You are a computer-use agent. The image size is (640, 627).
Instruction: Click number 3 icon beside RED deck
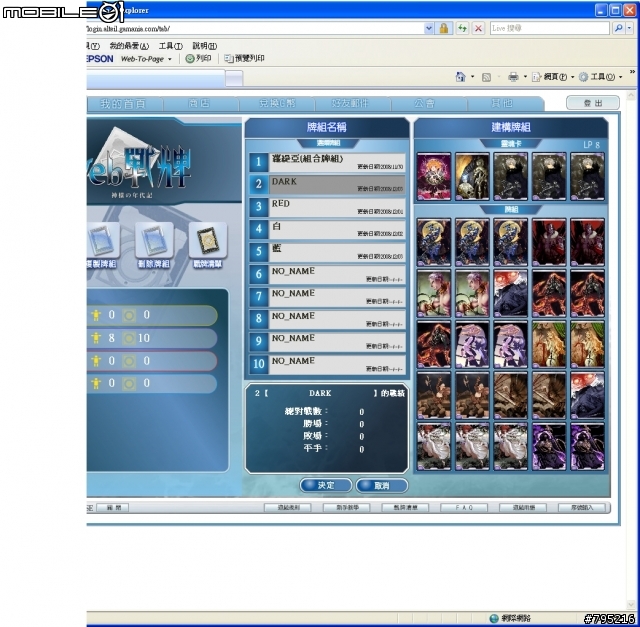pyautogui.click(x=258, y=207)
